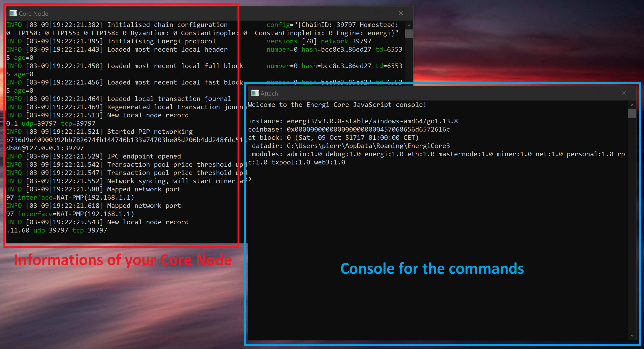Click log line 'Loaded most recent local fast block'
Image resolution: width=644 pixels, height=349 pixels.
click(x=175, y=82)
